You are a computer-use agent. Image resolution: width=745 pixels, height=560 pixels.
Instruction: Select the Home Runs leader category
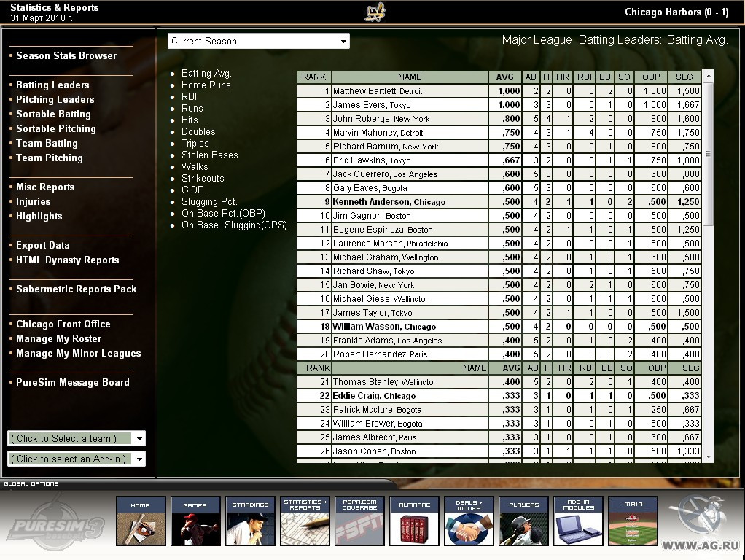point(206,85)
